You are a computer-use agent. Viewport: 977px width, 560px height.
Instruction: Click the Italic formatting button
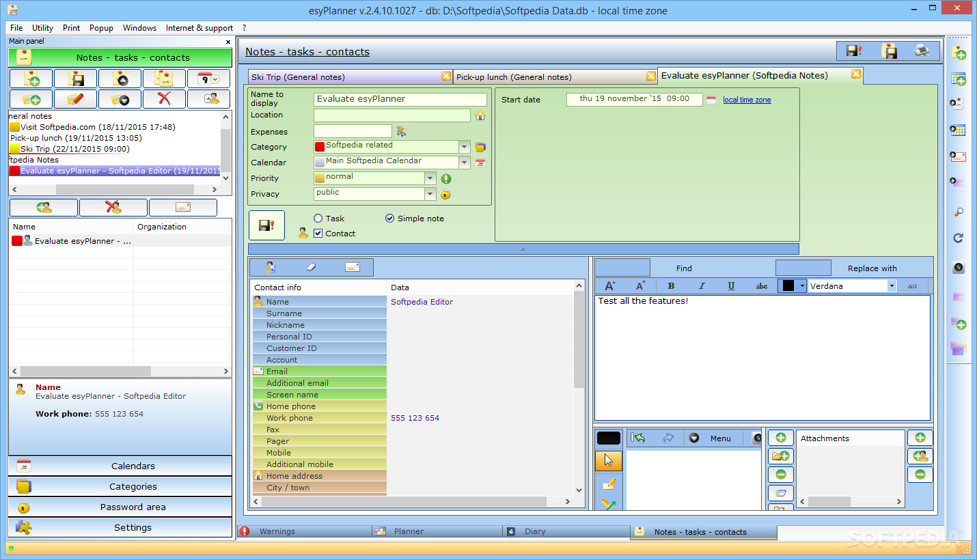(702, 286)
